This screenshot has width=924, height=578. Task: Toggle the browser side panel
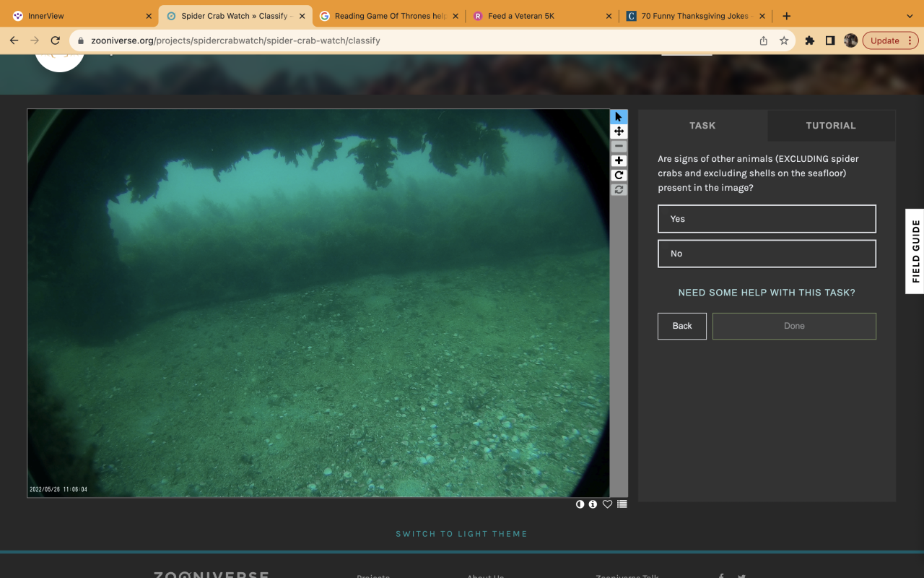coord(830,40)
